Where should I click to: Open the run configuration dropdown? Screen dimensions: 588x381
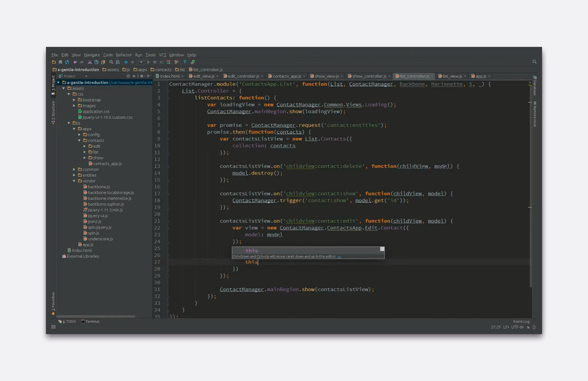(x=141, y=62)
